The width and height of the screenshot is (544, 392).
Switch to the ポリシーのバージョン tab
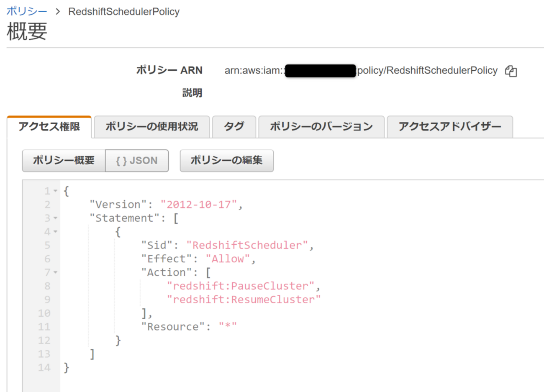click(x=321, y=127)
